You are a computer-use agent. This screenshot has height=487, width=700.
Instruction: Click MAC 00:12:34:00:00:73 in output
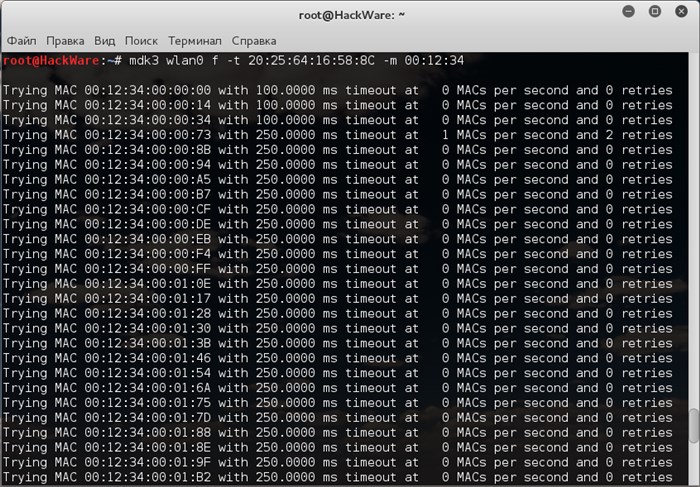148,135
